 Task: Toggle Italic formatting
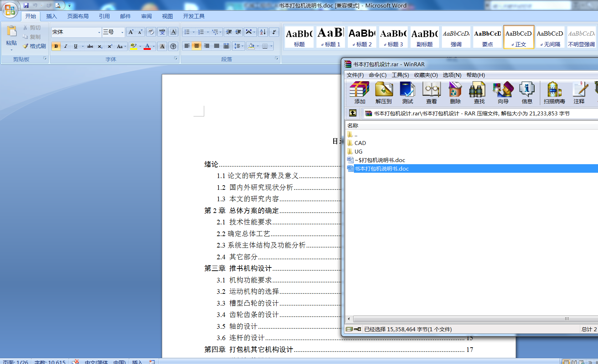tap(66, 46)
